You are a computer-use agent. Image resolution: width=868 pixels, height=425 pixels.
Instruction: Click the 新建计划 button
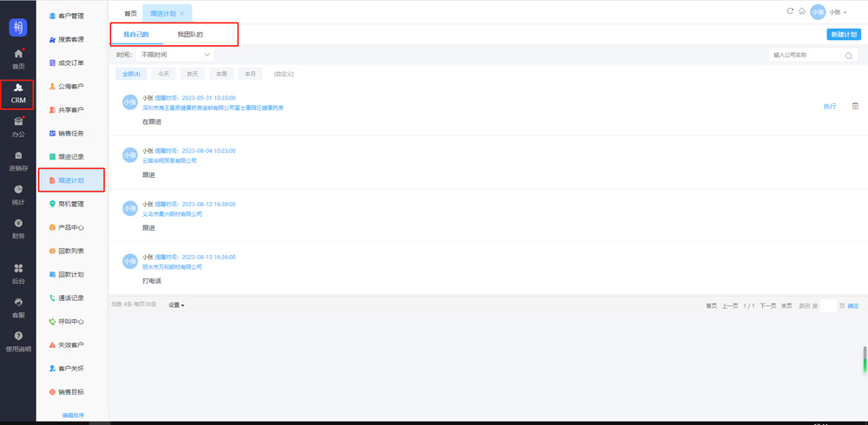point(844,35)
